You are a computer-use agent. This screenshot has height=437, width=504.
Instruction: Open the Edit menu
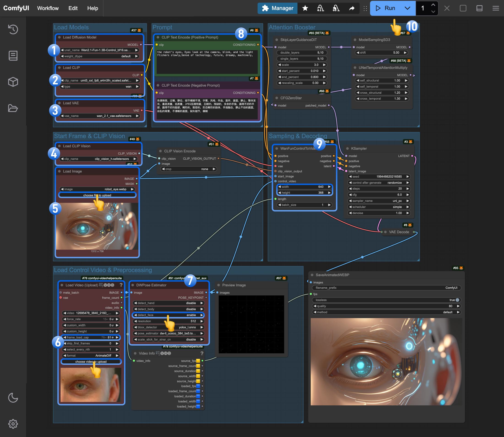tap(73, 8)
